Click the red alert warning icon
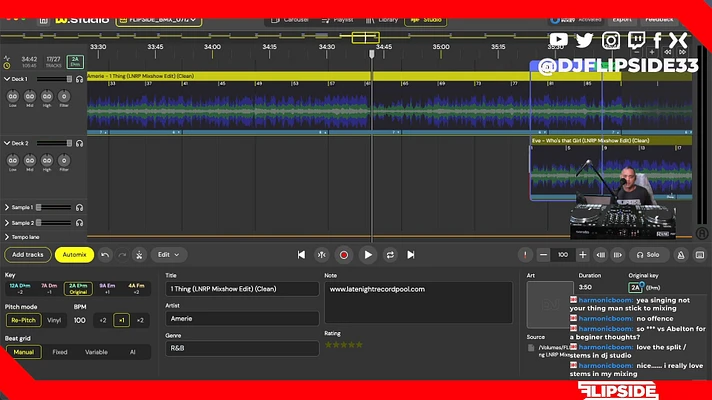This screenshot has height=400, width=712. [525, 255]
